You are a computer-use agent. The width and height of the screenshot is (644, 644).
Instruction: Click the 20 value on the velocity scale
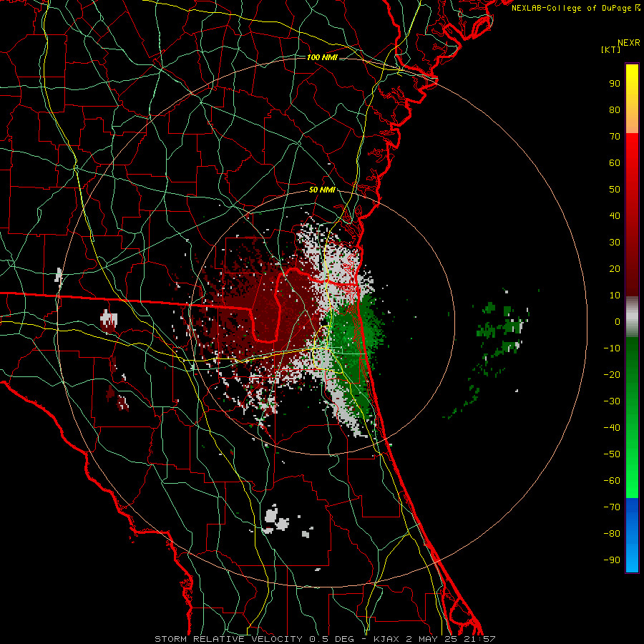click(615, 269)
